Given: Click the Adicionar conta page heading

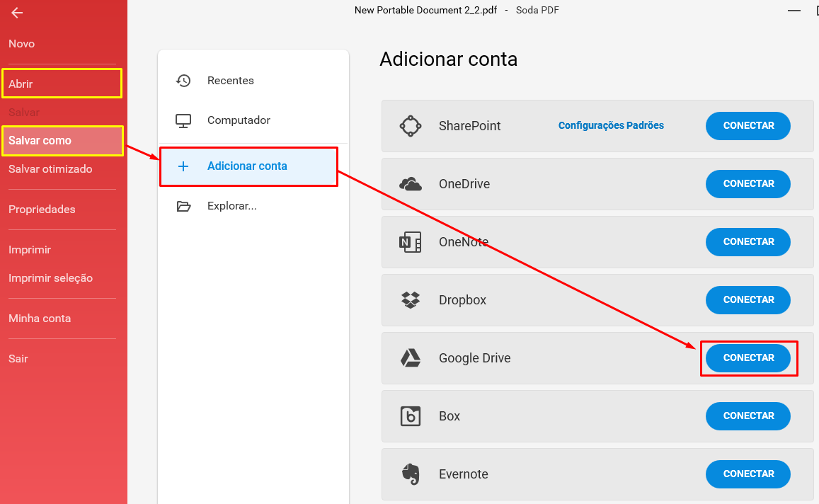Looking at the screenshot, I should pos(449,59).
